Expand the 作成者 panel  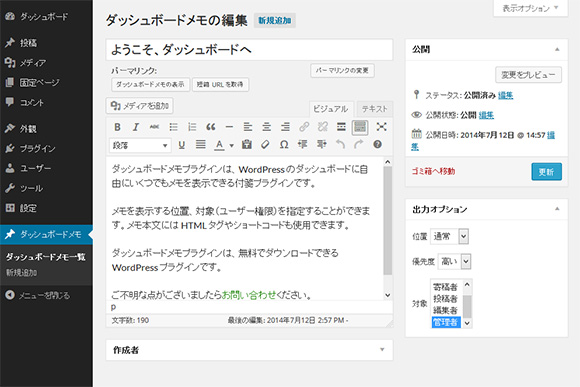click(382, 350)
